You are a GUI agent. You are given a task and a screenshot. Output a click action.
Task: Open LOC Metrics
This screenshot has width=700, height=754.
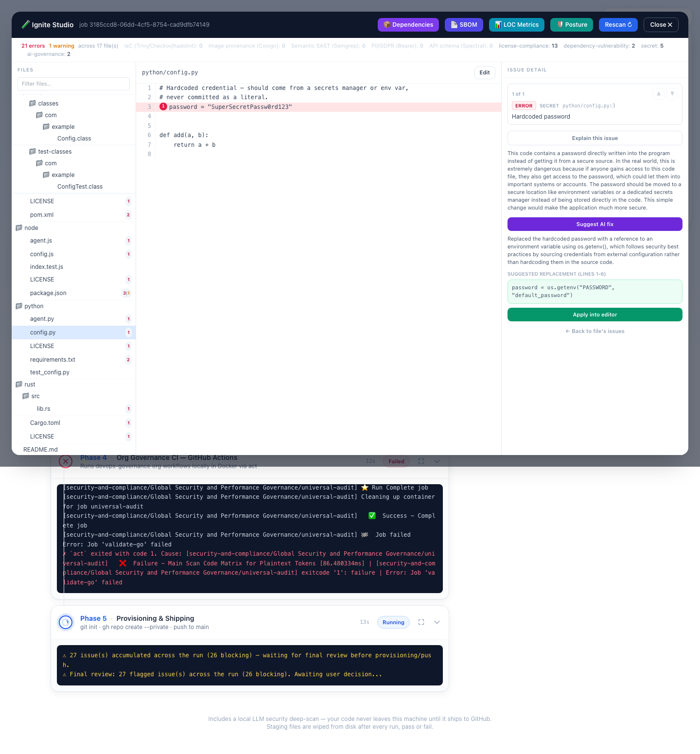(x=517, y=25)
